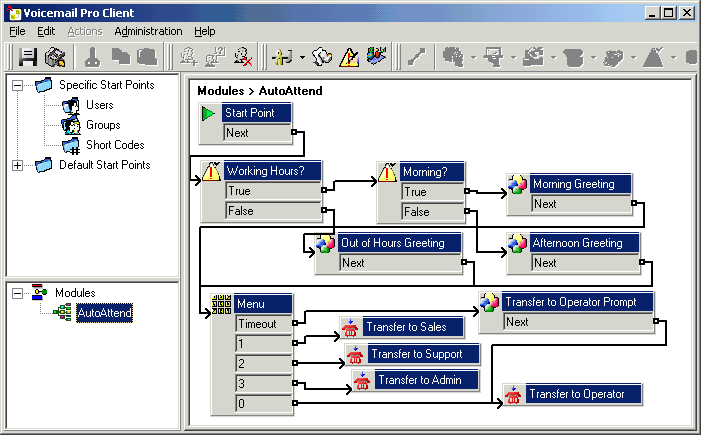
Task: Click the Paste toolbar icon
Action: pos(147,57)
